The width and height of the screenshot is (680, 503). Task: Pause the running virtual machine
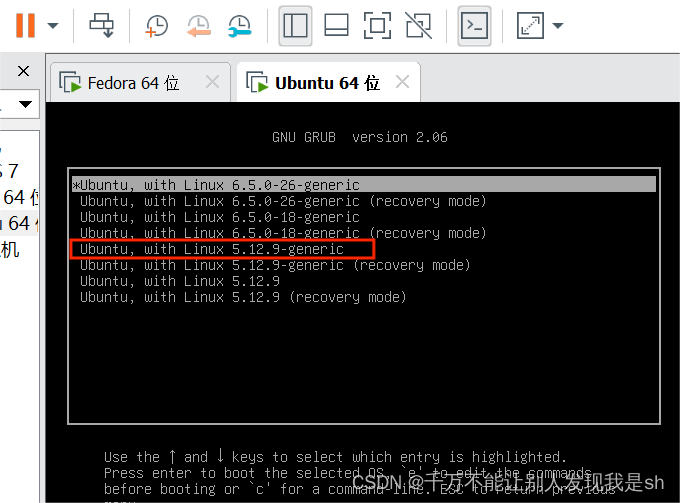[25, 25]
